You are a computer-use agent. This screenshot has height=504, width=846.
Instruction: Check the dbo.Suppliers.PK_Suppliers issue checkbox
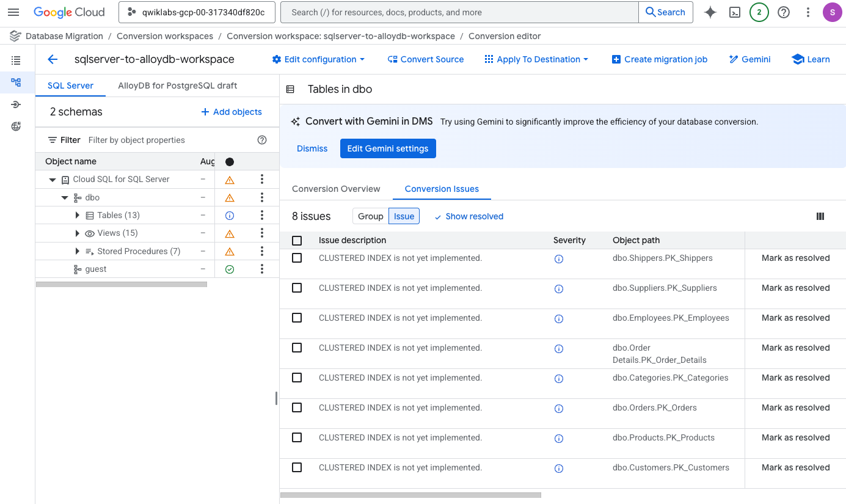pos(297,288)
